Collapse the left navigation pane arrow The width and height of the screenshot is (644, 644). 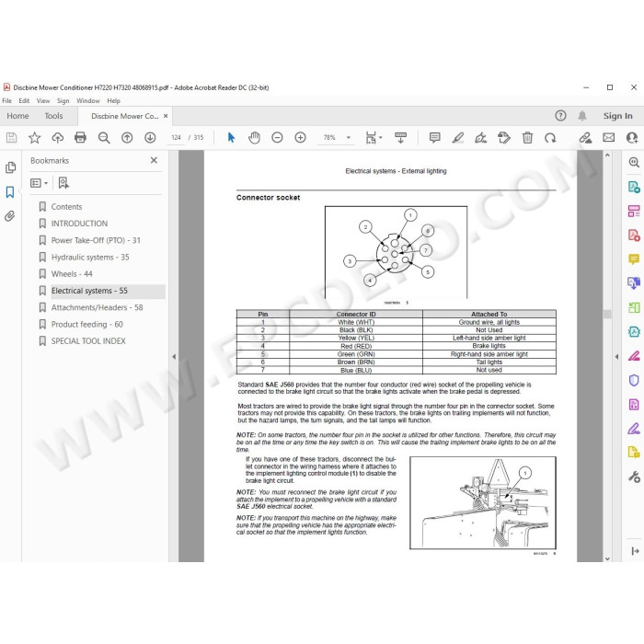pos(174,357)
